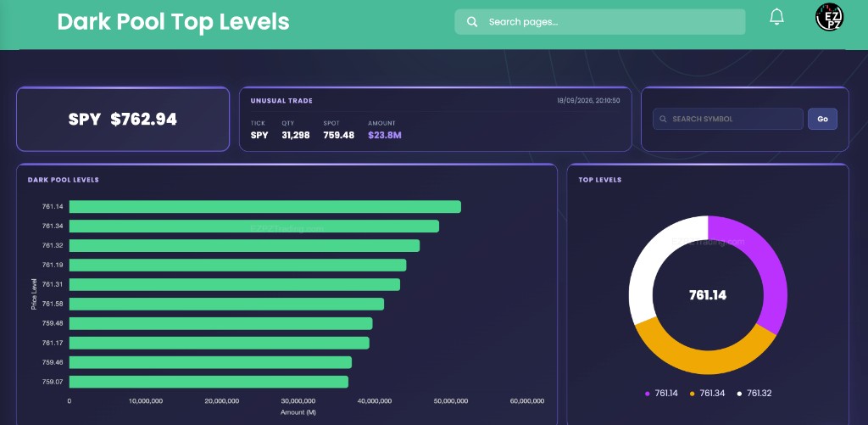Select the 761.14 bar in Dark Pool Levels

(264, 207)
